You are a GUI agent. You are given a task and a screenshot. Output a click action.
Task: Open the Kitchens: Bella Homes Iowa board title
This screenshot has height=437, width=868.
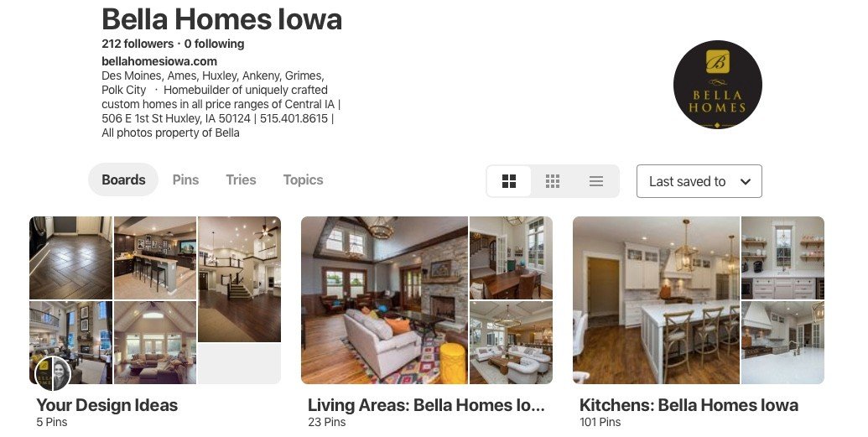[689, 405]
